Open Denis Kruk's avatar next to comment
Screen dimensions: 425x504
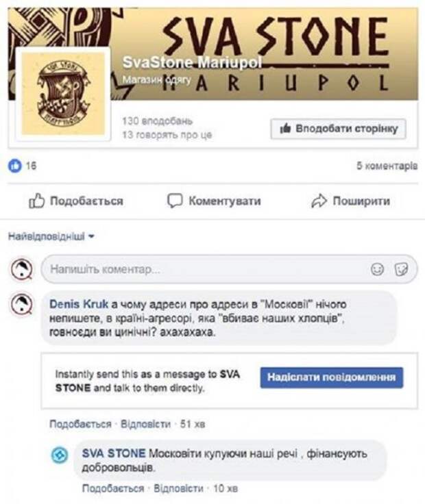pyautogui.click(x=21, y=304)
